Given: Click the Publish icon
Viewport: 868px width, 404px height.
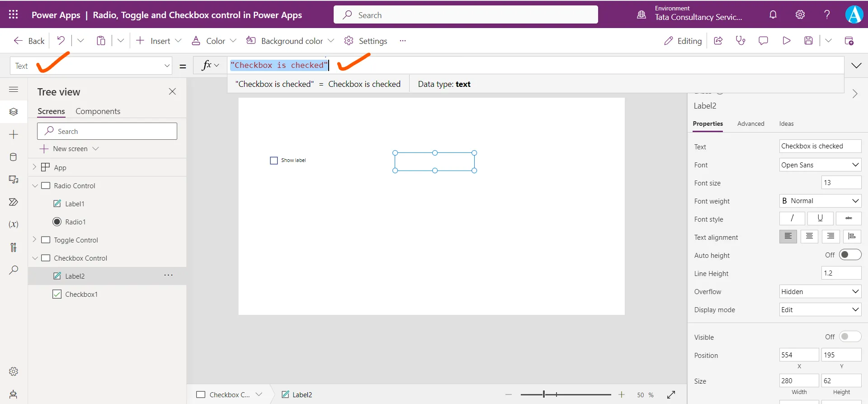Looking at the screenshot, I should tap(849, 41).
